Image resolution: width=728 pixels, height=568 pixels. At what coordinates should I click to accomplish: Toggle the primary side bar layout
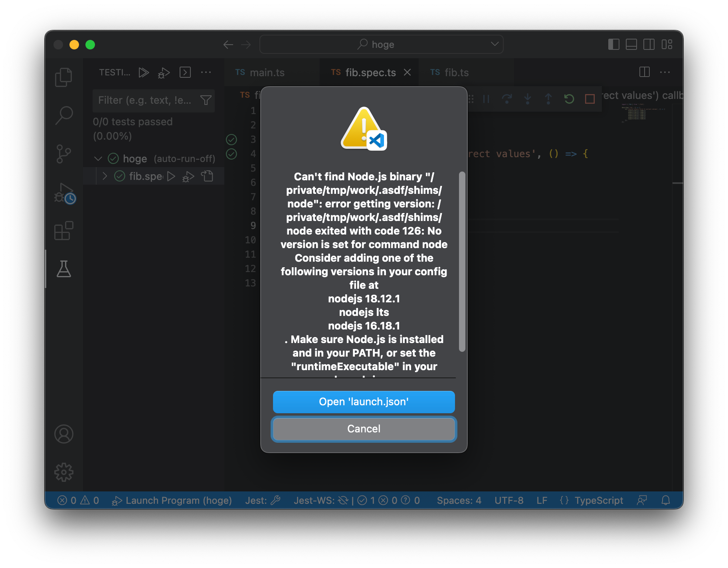[x=614, y=44]
